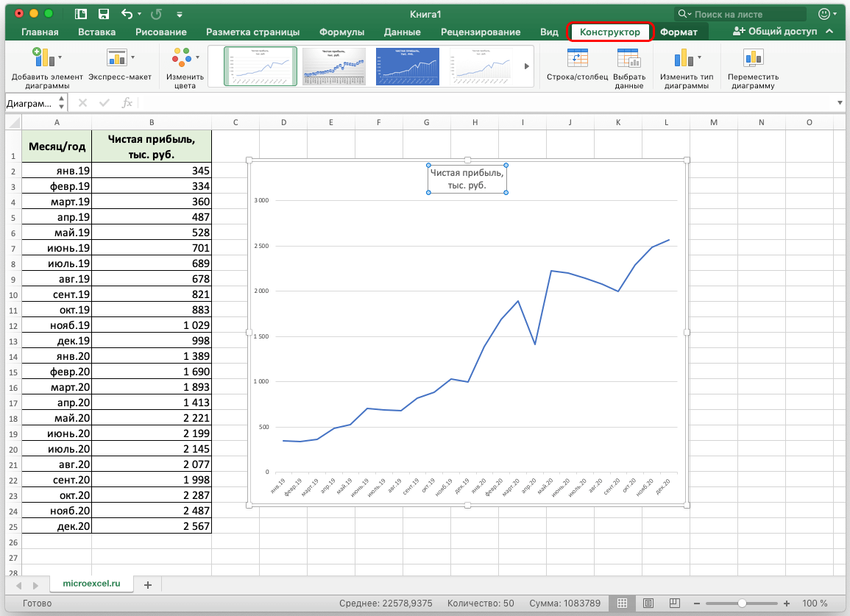Click the smiley feedback icon
Screen dimensions: 850x616
point(824,14)
